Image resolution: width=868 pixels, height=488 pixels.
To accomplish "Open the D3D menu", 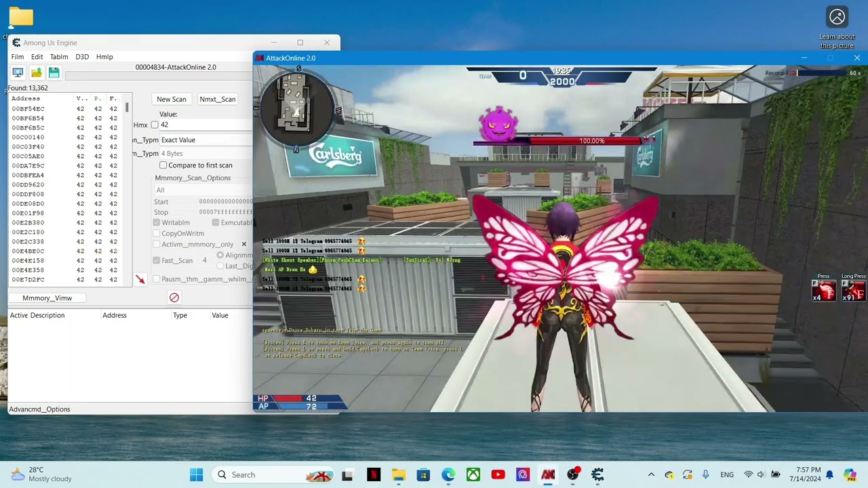I will coord(82,57).
